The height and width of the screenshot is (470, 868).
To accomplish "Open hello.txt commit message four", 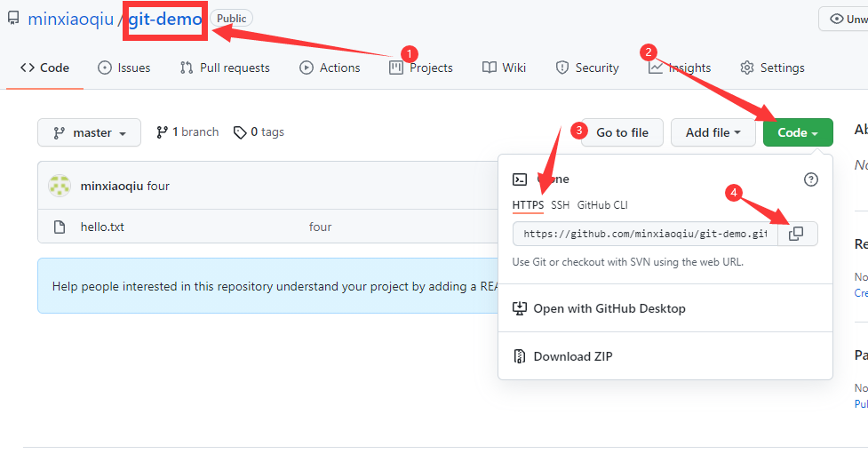I will pos(320,227).
